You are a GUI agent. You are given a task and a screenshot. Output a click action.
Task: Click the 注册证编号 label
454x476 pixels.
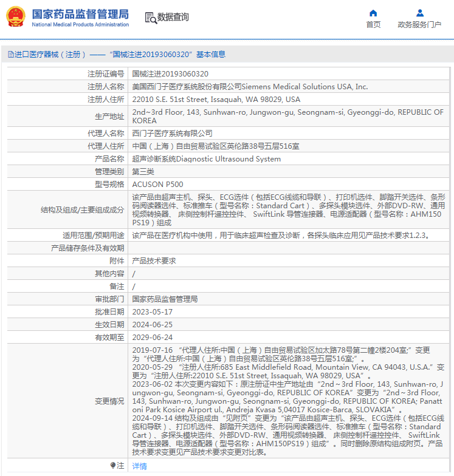[x=106, y=74]
